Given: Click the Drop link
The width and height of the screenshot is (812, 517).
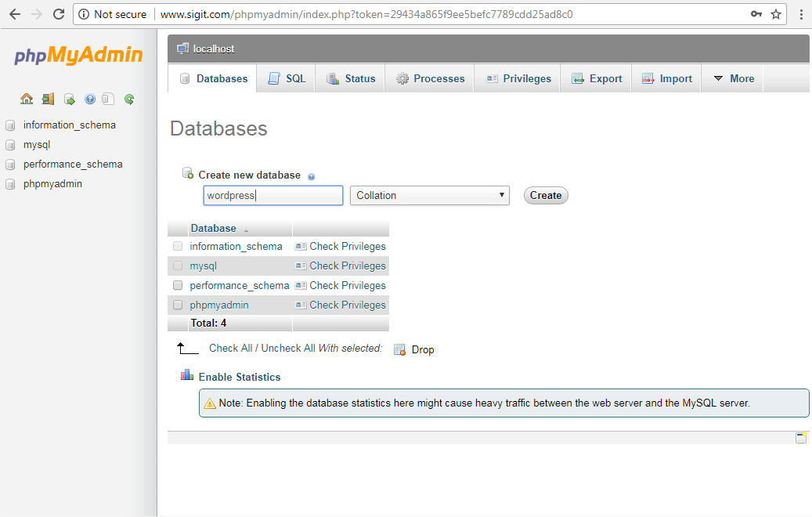Looking at the screenshot, I should pyautogui.click(x=423, y=350).
